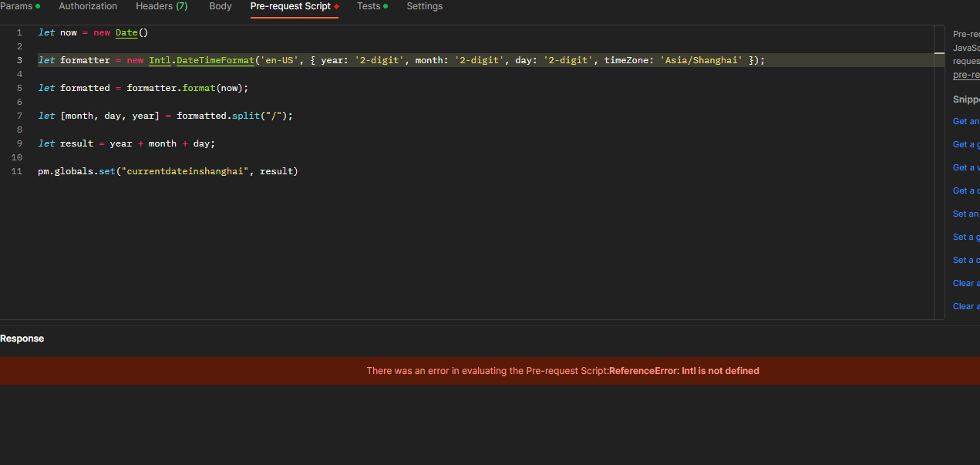Insert the 'Set an' snippet

coord(966,214)
